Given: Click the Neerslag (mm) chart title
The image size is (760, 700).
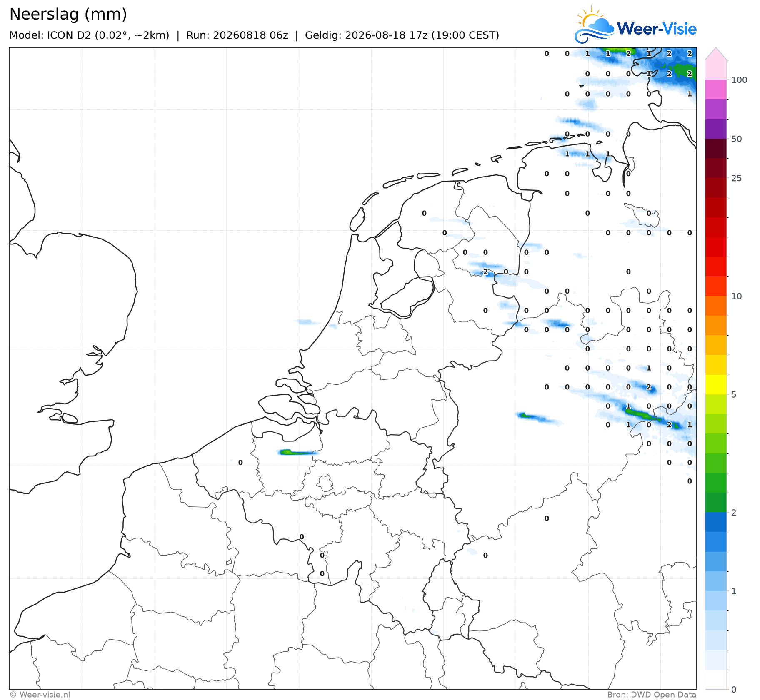Looking at the screenshot, I should click(68, 14).
